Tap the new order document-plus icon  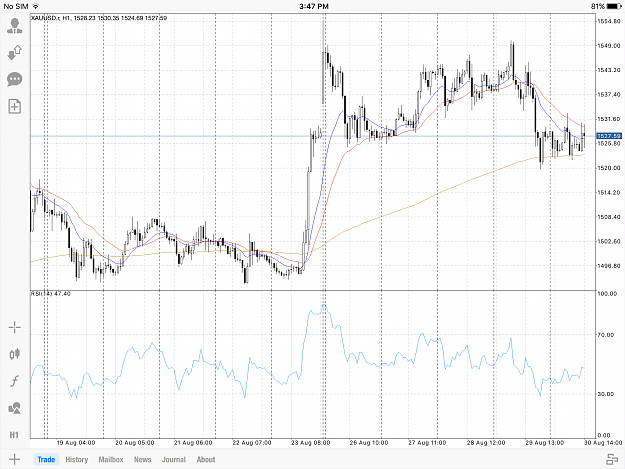15,106
